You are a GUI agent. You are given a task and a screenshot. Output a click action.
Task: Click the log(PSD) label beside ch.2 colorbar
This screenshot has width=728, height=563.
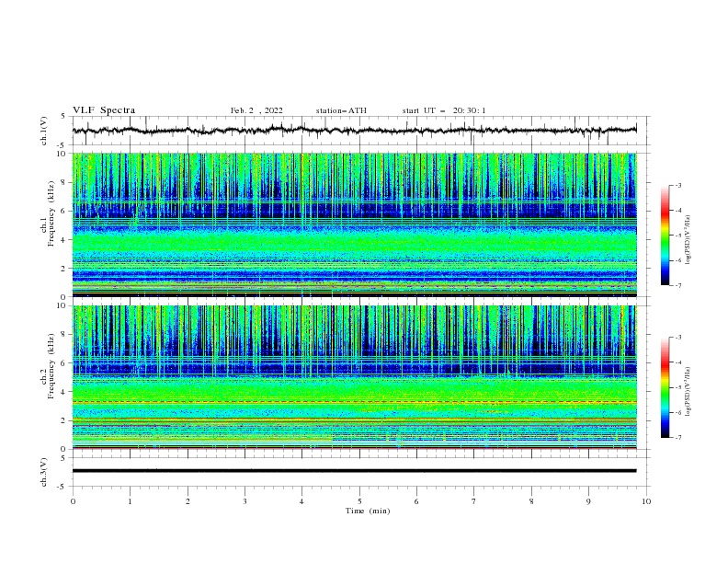(688, 391)
